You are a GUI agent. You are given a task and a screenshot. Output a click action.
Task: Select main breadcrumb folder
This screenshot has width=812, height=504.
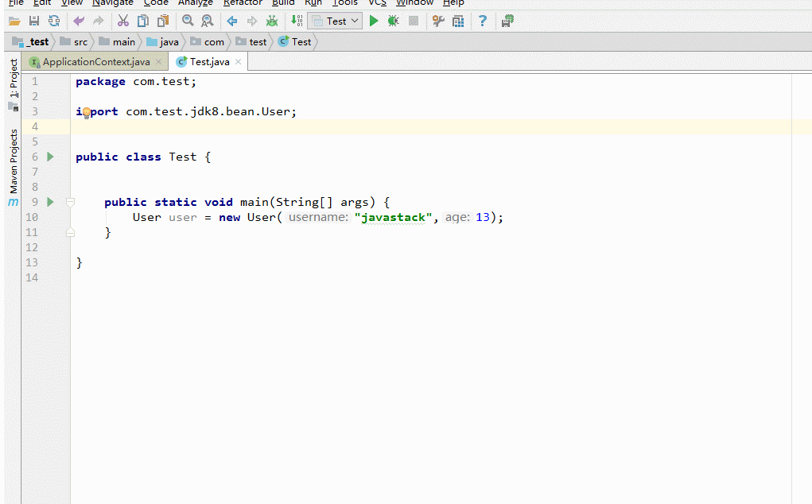tap(117, 42)
